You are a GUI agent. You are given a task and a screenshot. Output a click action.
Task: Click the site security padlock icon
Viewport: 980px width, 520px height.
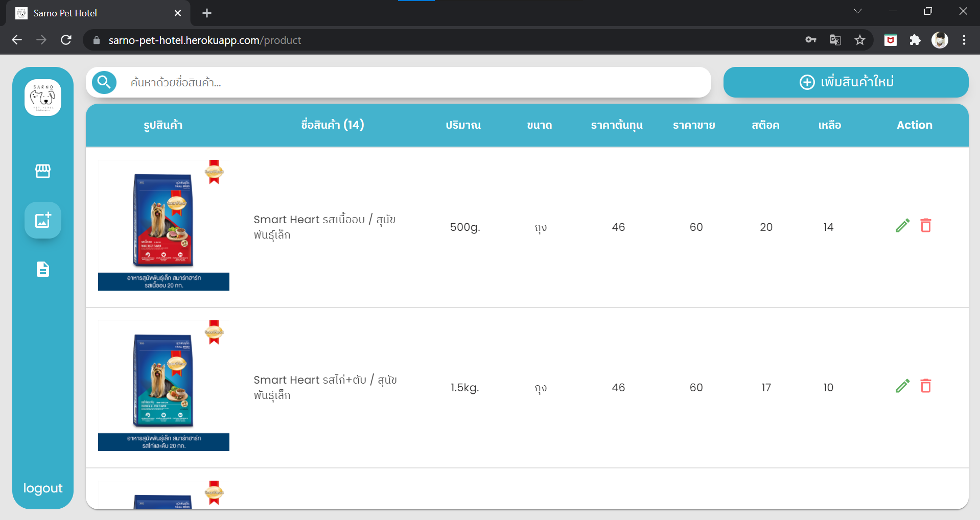[96, 40]
